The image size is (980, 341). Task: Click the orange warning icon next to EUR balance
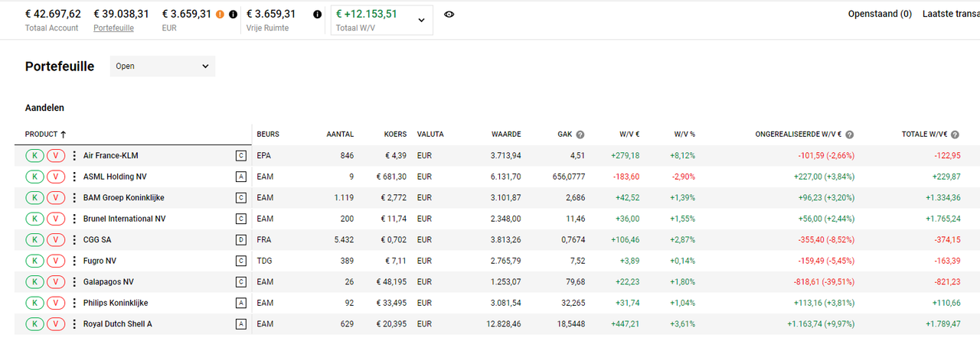coord(220,15)
